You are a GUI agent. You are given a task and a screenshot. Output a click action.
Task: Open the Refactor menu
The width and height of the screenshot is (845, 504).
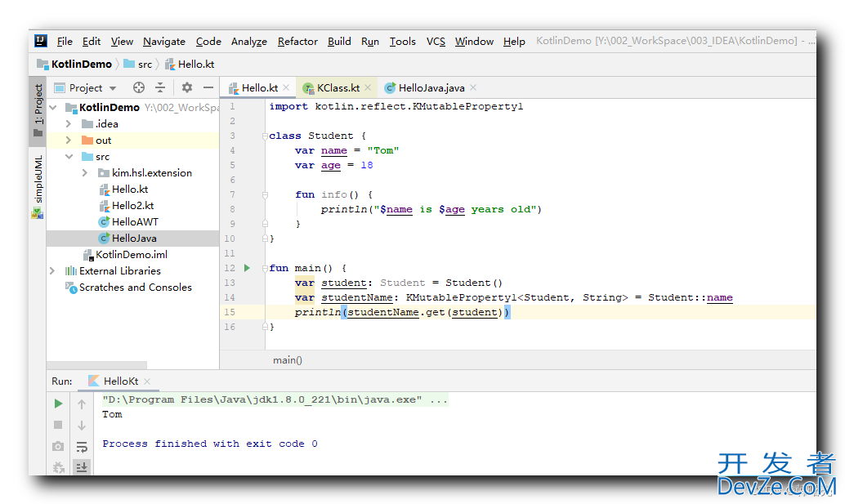[297, 42]
